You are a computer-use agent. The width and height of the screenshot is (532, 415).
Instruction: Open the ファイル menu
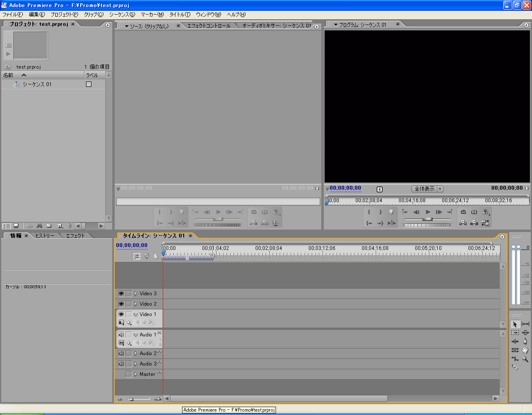13,14
